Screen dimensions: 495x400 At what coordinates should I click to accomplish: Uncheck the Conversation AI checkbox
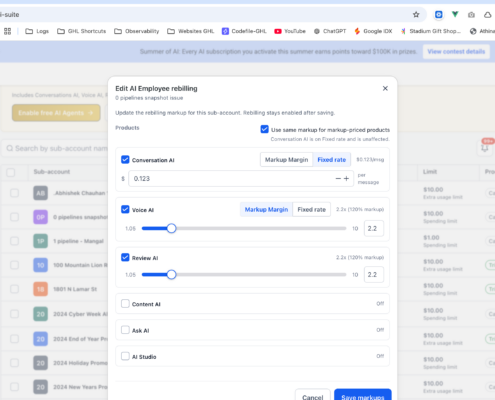pyautogui.click(x=125, y=160)
